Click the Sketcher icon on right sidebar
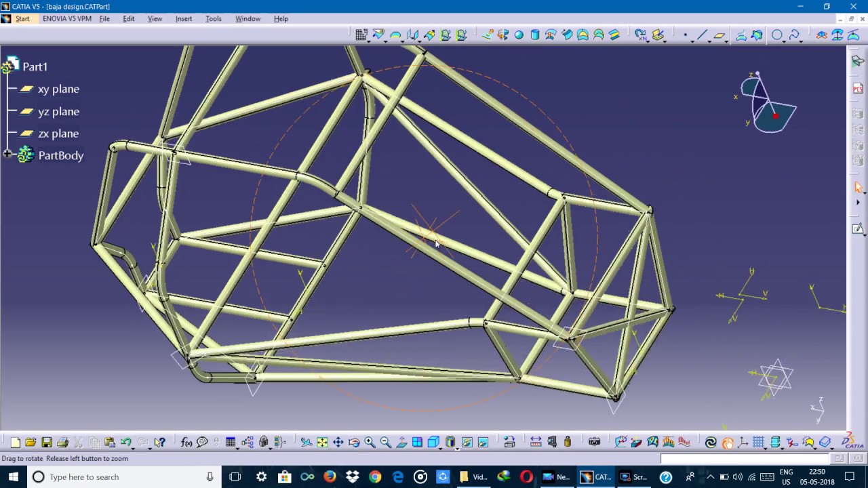 coord(858,228)
